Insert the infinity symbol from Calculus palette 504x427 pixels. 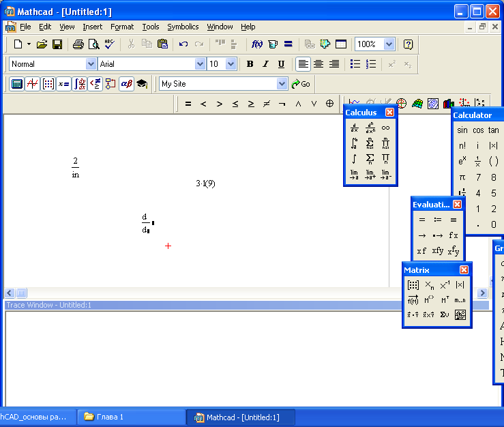coord(386,128)
